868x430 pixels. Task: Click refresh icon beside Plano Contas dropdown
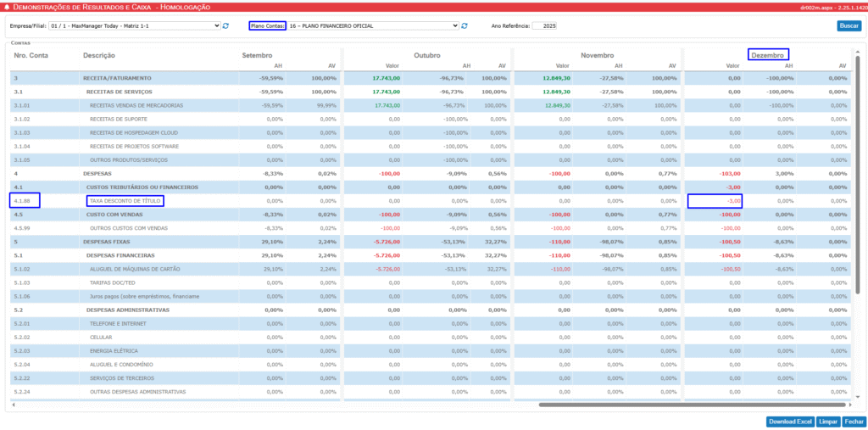[x=465, y=25]
